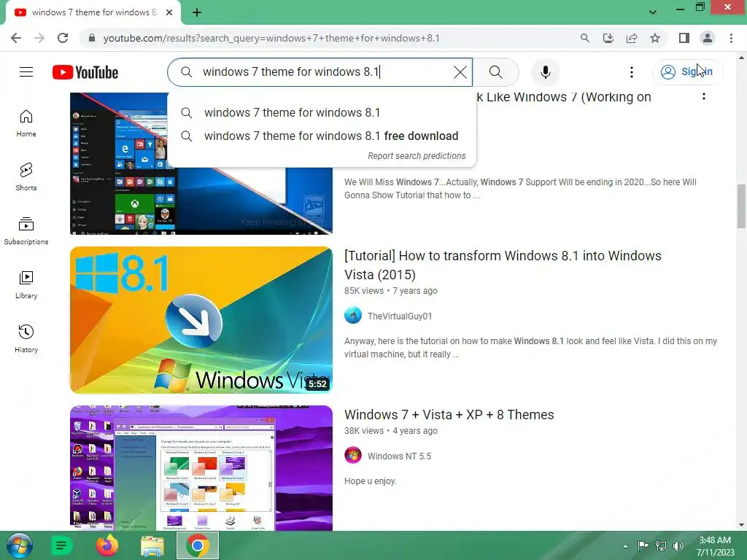Open Windows Explorer from the taskbar
This screenshot has height=560, width=747.
click(x=152, y=545)
